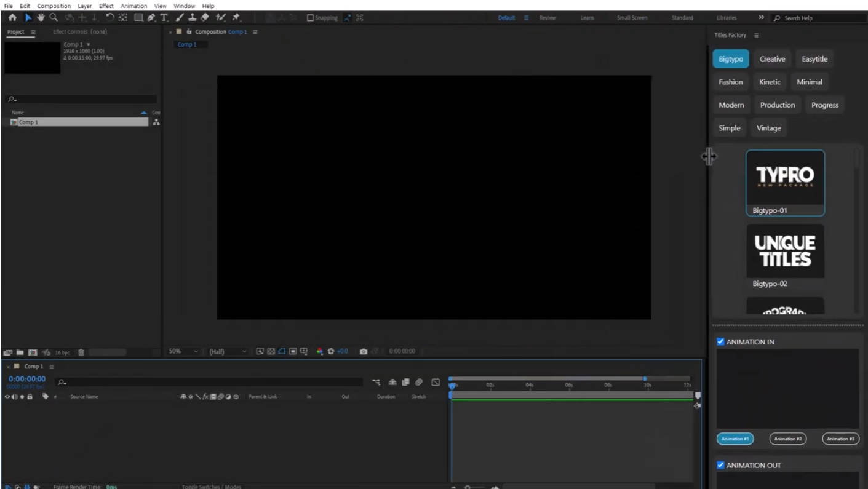
Task: Open channel and color management settings
Action: 319,351
